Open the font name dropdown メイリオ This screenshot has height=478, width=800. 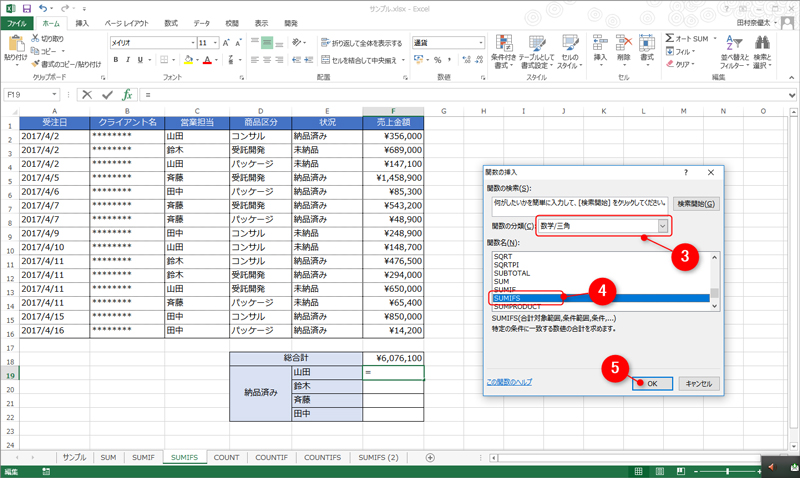point(193,43)
